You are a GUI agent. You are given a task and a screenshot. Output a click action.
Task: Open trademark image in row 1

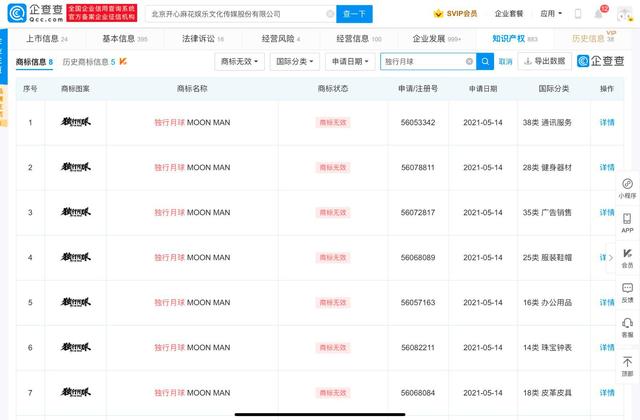76,122
